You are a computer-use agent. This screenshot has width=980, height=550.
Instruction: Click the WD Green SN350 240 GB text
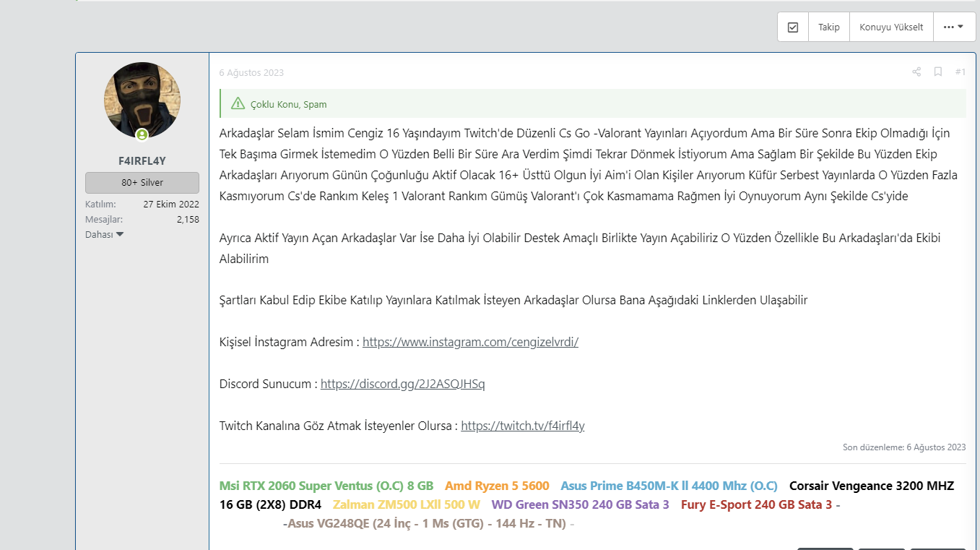pyautogui.click(x=581, y=504)
